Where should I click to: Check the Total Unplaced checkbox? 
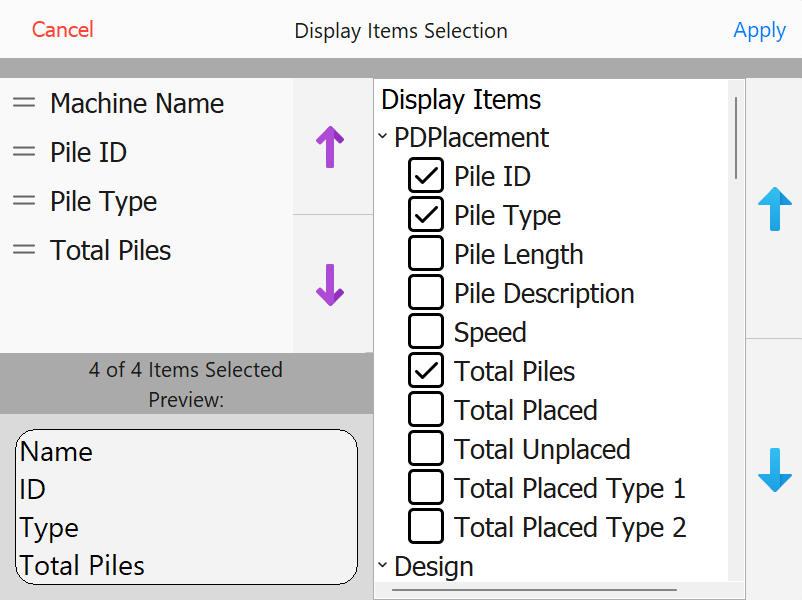pyautogui.click(x=426, y=448)
